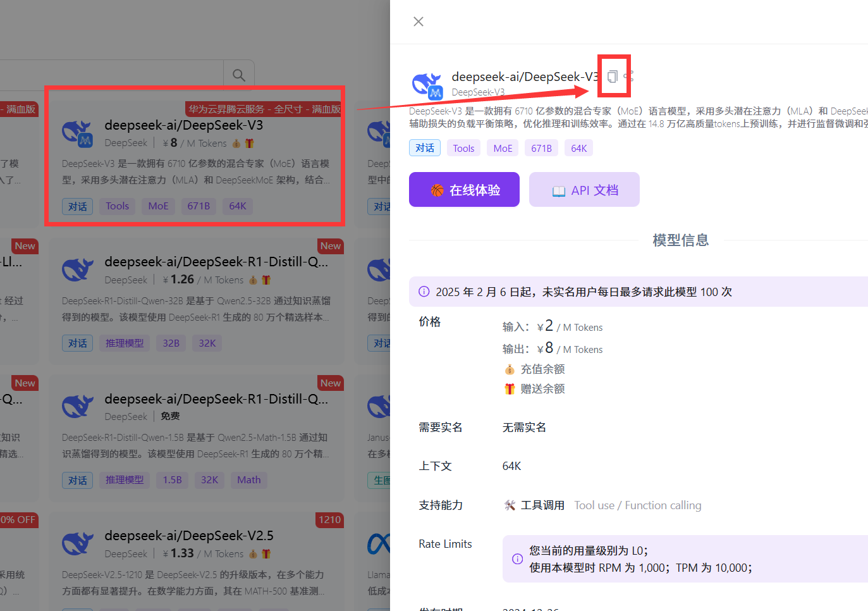
Task: Click the tool-calling wrench icon
Action: (x=510, y=505)
